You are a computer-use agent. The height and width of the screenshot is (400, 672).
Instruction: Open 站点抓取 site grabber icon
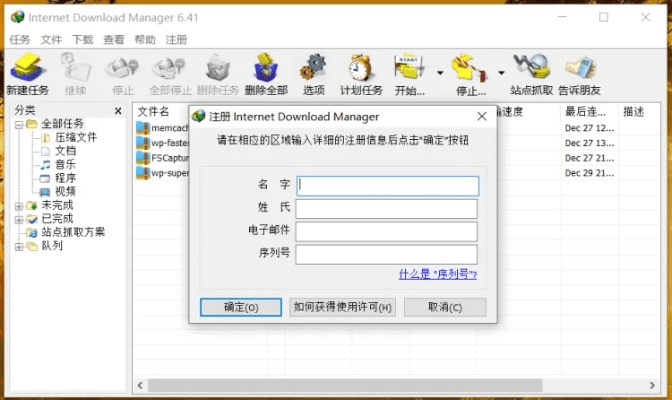(531, 73)
